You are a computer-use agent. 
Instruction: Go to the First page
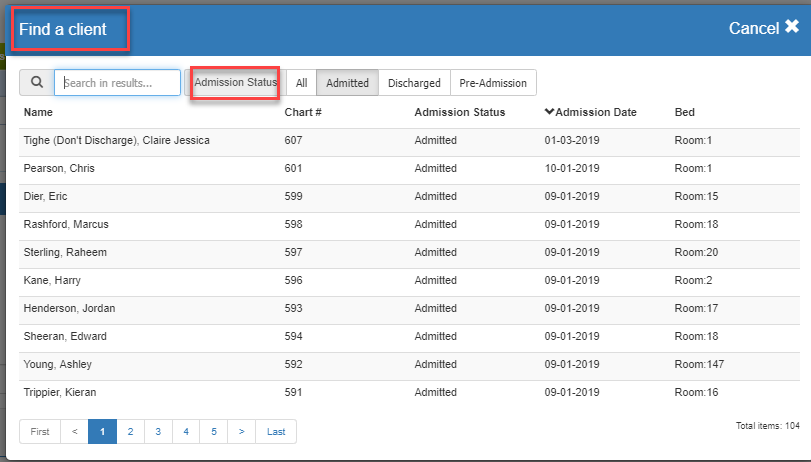point(40,431)
